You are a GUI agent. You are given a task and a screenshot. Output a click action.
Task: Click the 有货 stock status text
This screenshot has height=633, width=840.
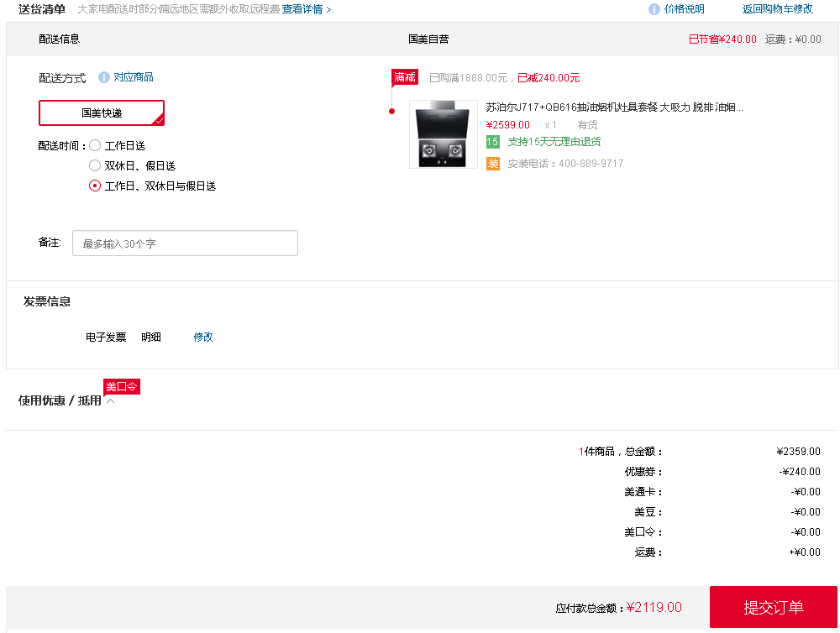pyautogui.click(x=588, y=125)
